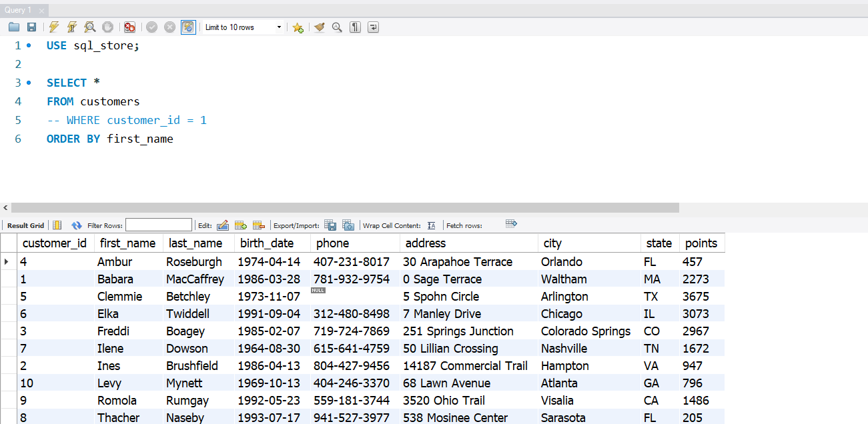Image resolution: width=868 pixels, height=424 pixels.
Task: Click the points column header
Action: pyautogui.click(x=701, y=243)
